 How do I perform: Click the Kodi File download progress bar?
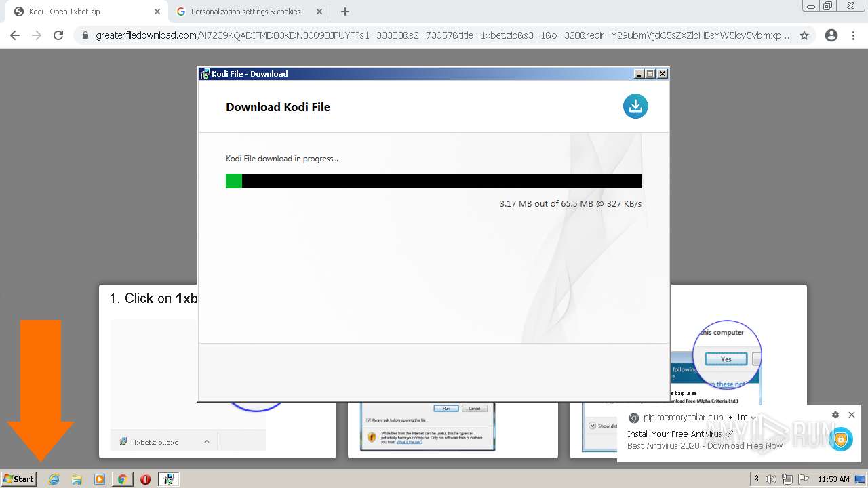(x=433, y=181)
